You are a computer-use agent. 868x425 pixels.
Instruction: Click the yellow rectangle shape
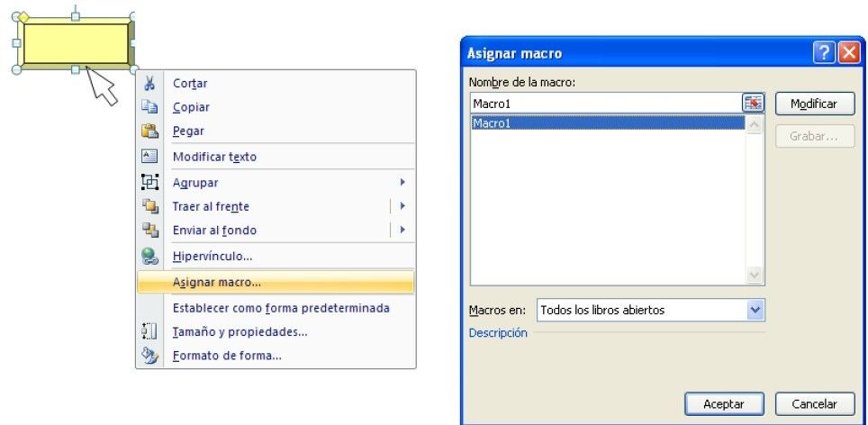pyautogui.click(x=76, y=43)
